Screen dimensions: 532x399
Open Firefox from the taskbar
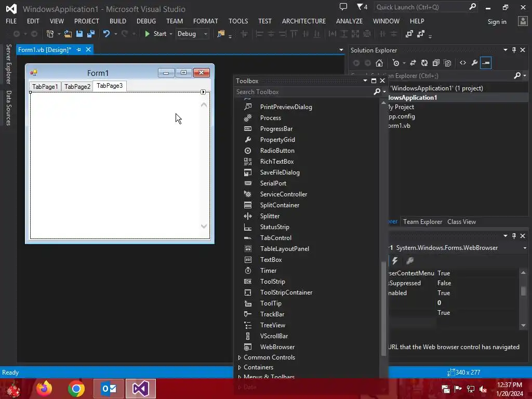(x=45, y=389)
